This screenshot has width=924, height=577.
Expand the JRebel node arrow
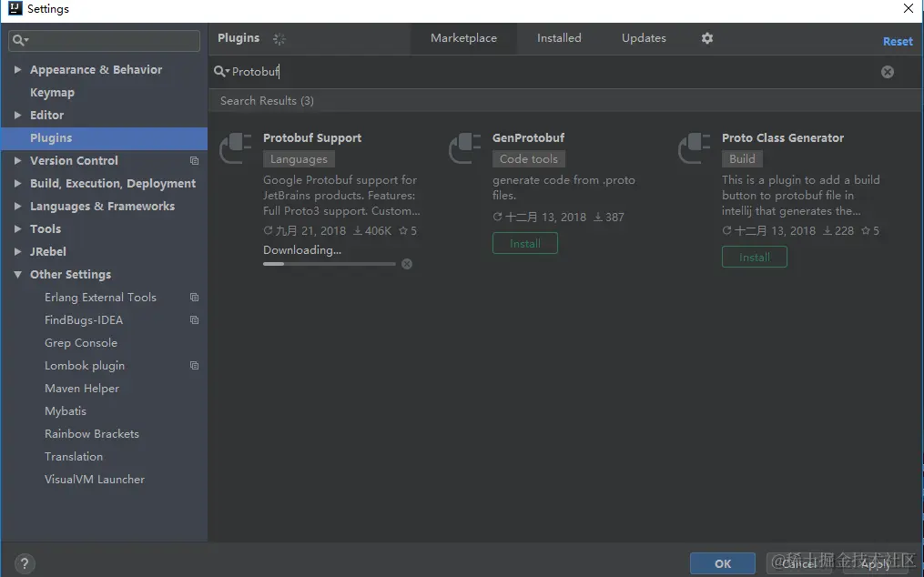coord(17,252)
